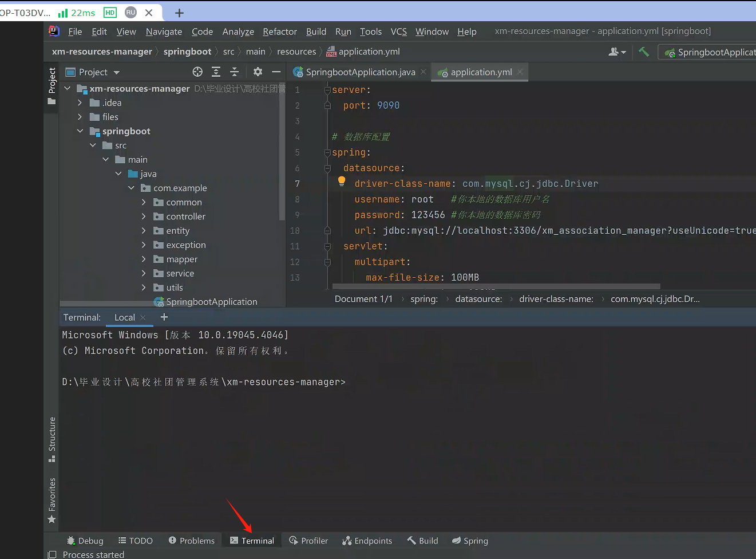Open the TODO tool window
The width and height of the screenshot is (756, 559).
click(x=136, y=541)
